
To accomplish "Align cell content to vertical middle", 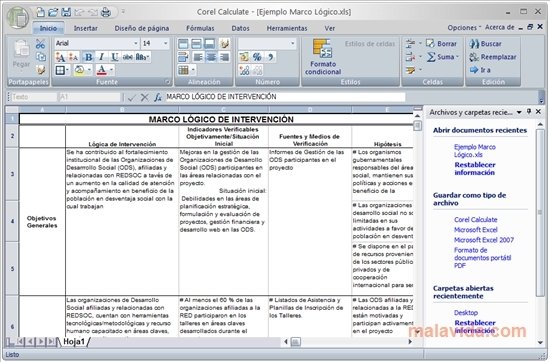I will click(x=196, y=44).
